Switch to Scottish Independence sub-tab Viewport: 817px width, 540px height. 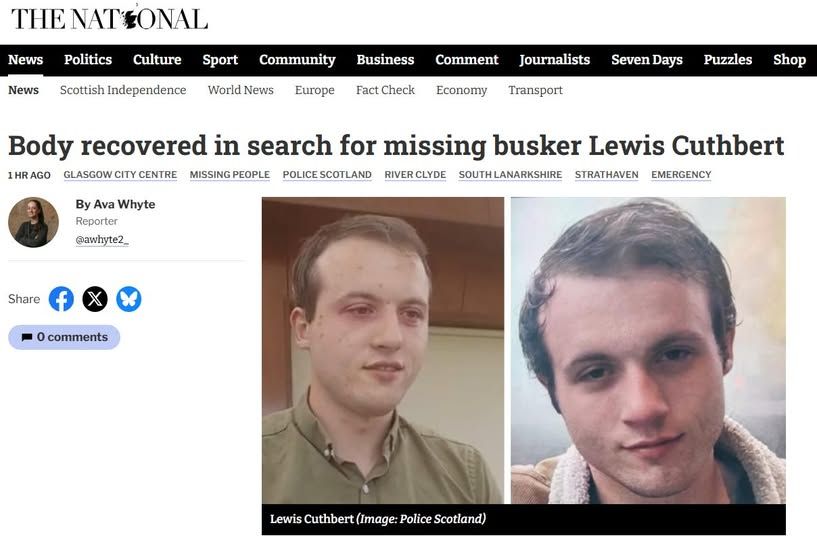(123, 90)
